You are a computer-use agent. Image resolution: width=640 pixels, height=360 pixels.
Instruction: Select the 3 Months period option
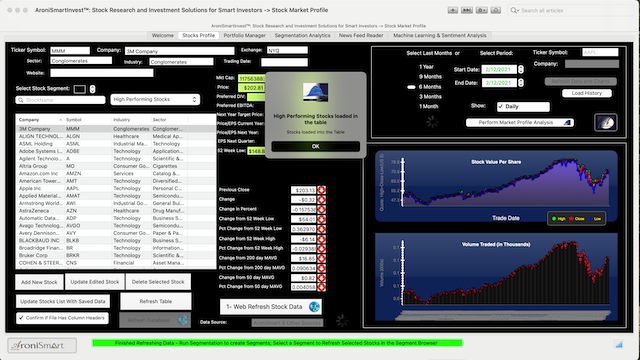[430, 97]
